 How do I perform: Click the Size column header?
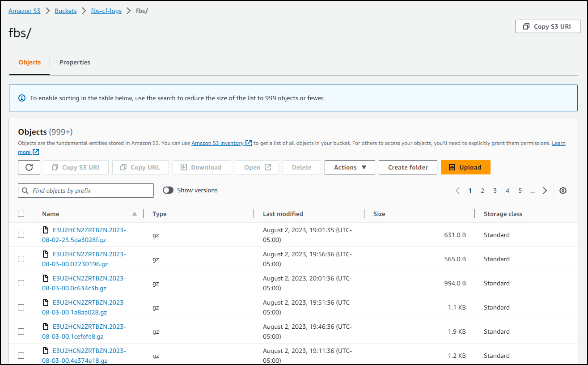coord(379,214)
